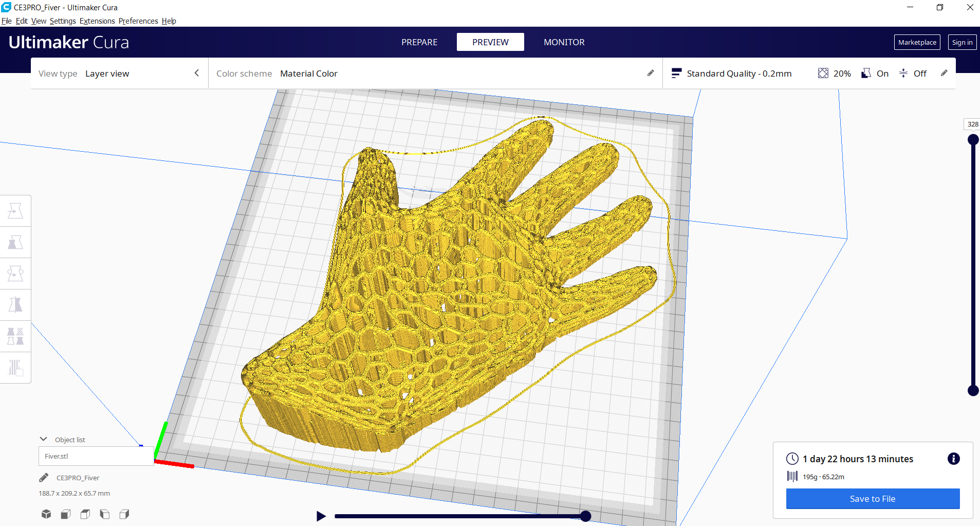980x526 pixels.
Task: Select the Rotate tool in left toolbar
Action: [x=15, y=274]
